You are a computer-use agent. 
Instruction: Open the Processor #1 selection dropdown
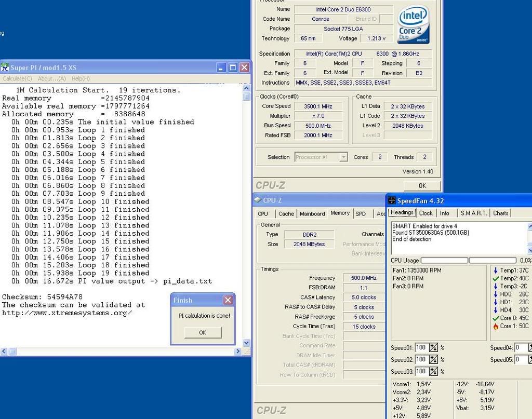(x=344, y=157)
